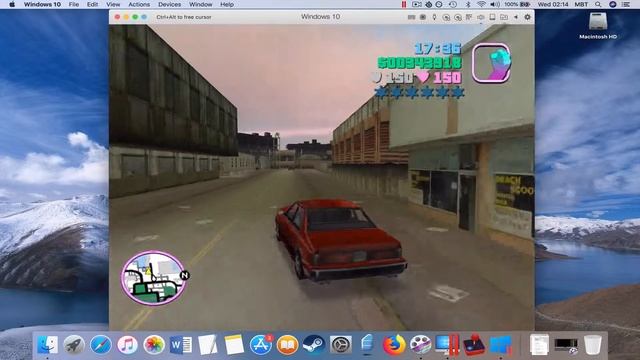Image resolution: width=640 pixels, height=360 pixels.
Task: Open the Devices menu
Action: click(x=169, y=4)
